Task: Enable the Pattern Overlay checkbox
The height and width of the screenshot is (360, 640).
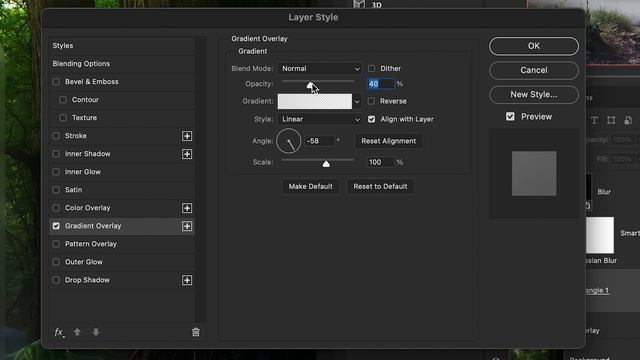Action: (56, 244)
